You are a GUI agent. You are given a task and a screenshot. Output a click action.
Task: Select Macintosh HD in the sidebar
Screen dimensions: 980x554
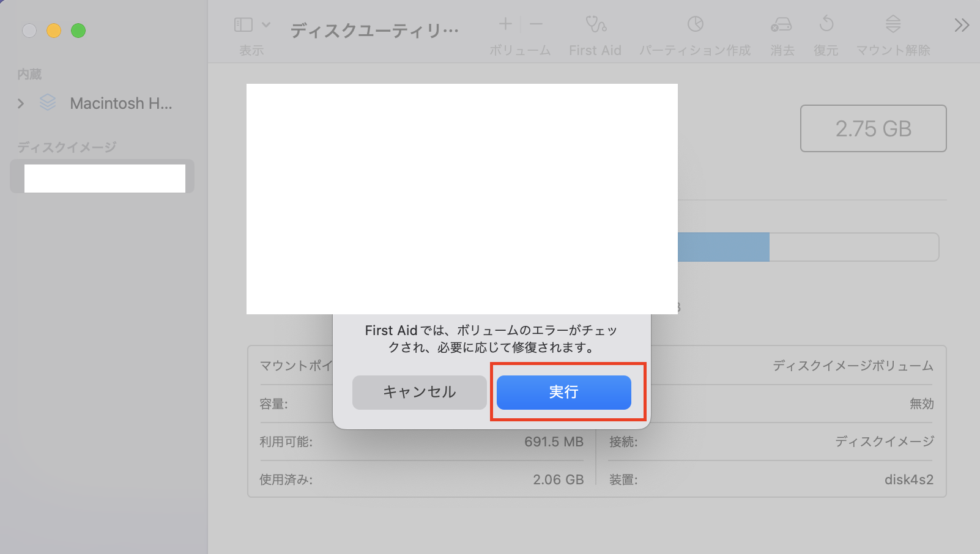[121, 103]
